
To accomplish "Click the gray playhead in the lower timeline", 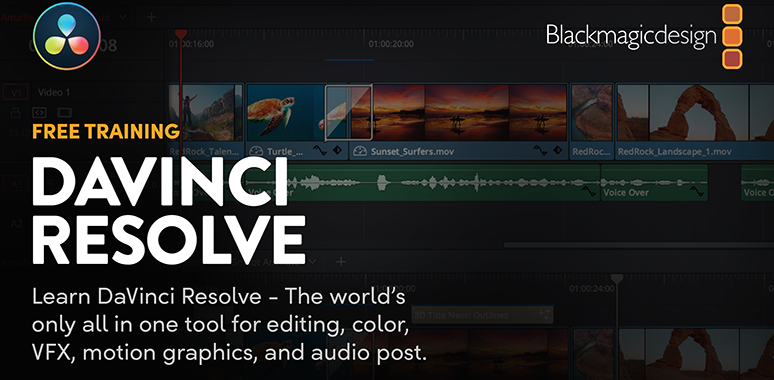I will click(x=617, y=279).
